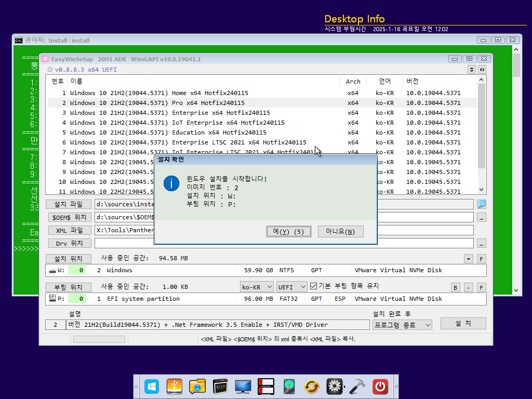Click the cmd icon in Install window title bar
Viewport: 532px width, 399px height.
(x=19, y=41)
